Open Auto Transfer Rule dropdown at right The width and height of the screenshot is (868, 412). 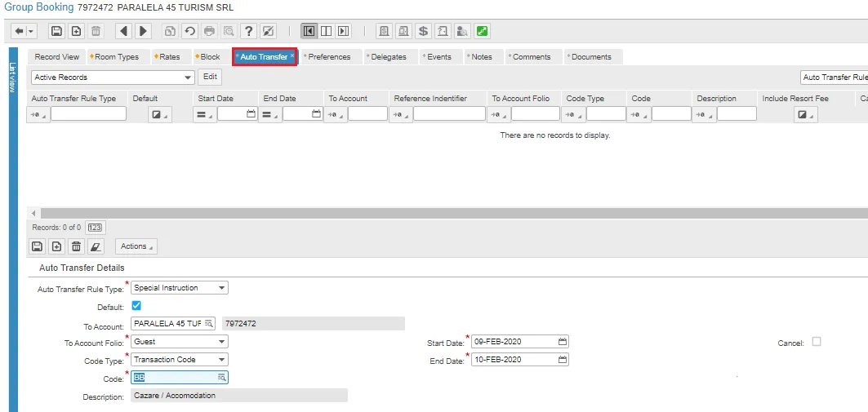(x=834, y=78)
